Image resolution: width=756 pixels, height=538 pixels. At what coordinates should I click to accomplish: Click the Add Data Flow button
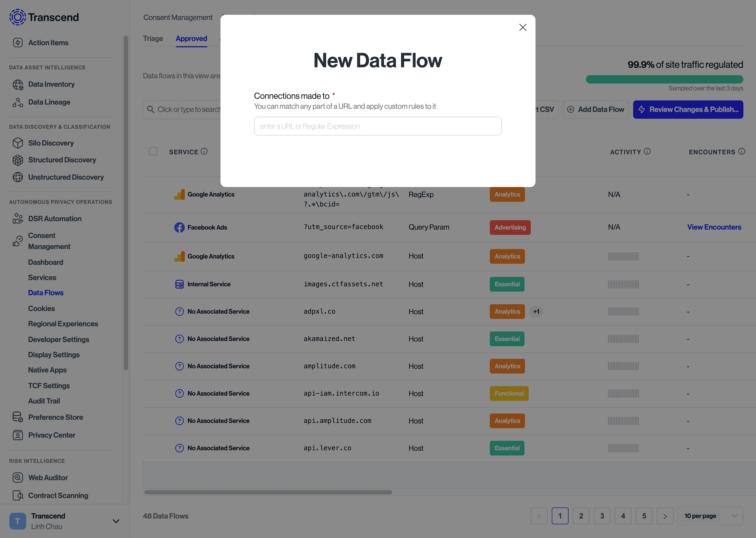tap(596, 109)
